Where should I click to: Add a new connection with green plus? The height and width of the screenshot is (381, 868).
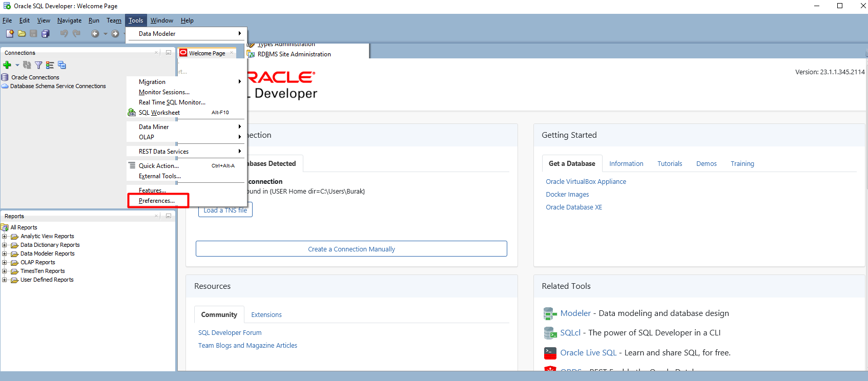pos(7,65)
